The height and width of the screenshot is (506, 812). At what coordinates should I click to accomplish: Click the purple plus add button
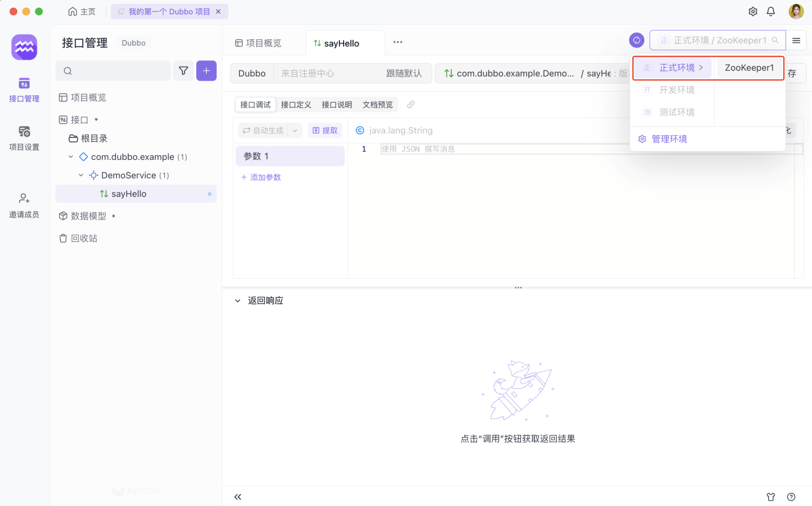206,71
